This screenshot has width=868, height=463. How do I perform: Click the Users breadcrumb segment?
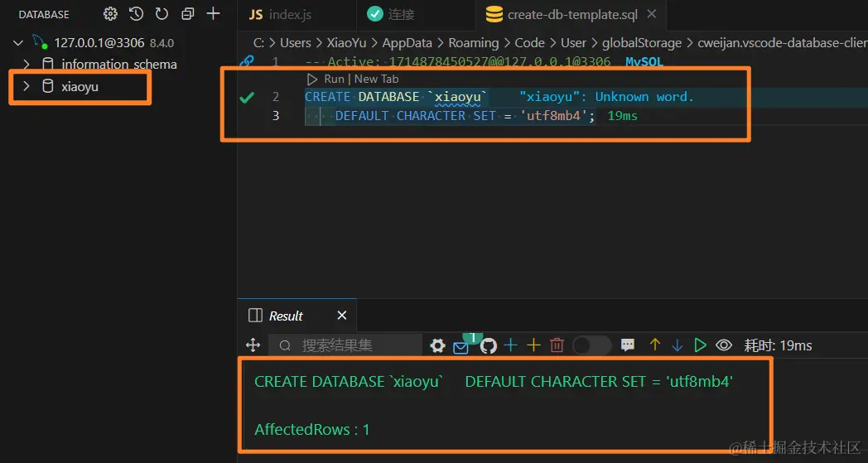click(x=295, y=42)
